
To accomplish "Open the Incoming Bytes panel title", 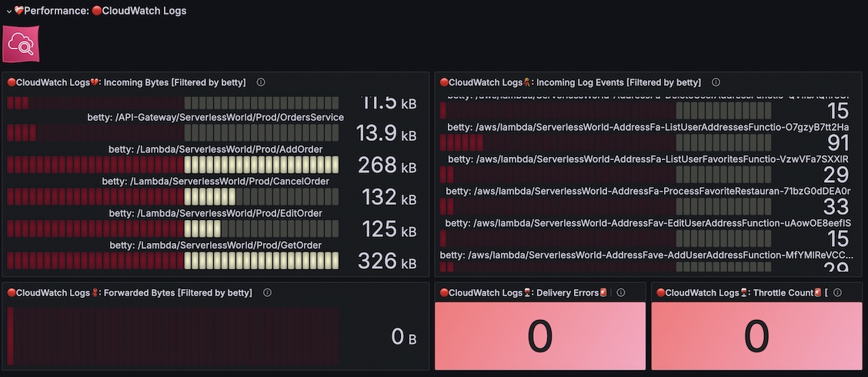I will 126,82.
